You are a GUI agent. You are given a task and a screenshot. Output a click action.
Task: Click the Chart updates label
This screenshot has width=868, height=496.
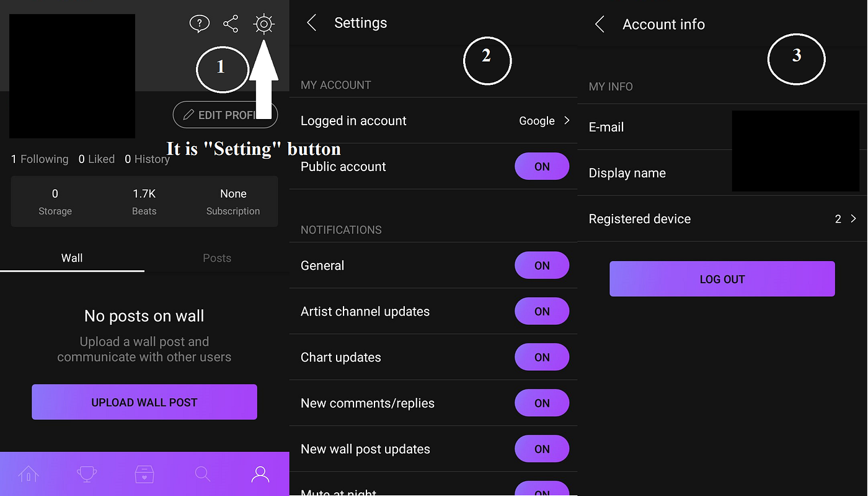(341, 357)
